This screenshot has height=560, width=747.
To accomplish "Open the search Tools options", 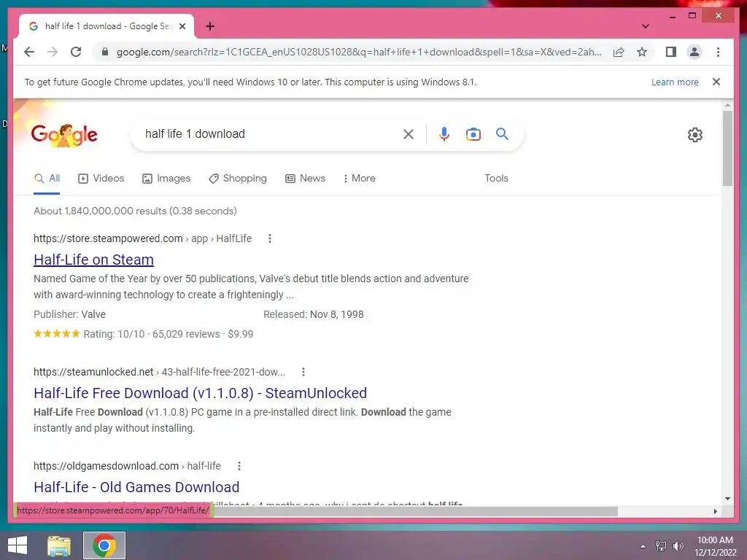I will click(496, 178).
